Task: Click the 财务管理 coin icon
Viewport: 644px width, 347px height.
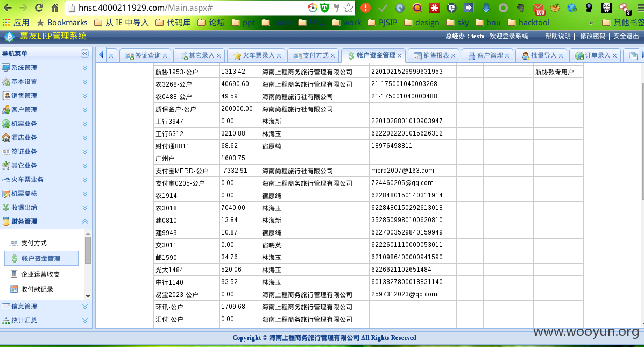Action: click(x=6, y=221)
